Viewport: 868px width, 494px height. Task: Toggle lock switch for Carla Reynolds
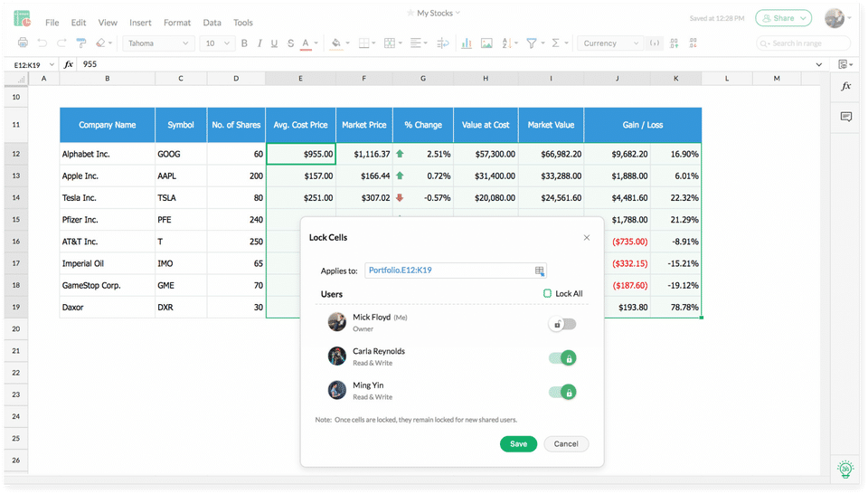tap(562, 358)
